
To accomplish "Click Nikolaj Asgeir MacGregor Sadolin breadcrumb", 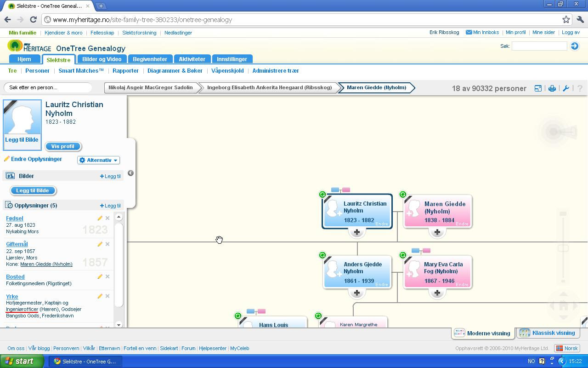I will tap(151, 87).
